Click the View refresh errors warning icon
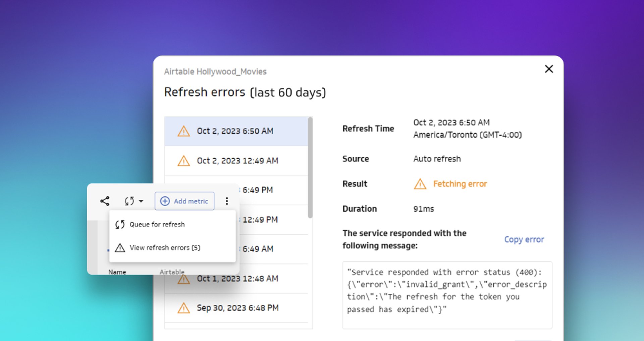This screenshot has width=644, height=341. point(120,248)
